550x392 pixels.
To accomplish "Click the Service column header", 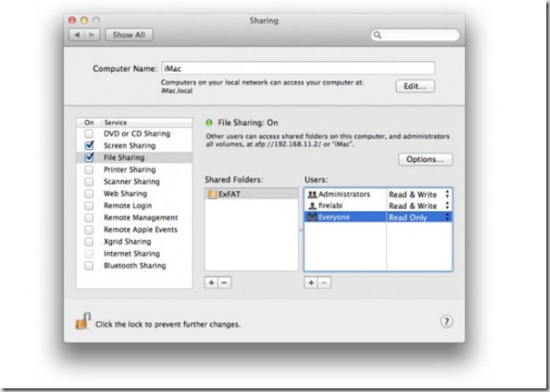I will tap(147, 122).
